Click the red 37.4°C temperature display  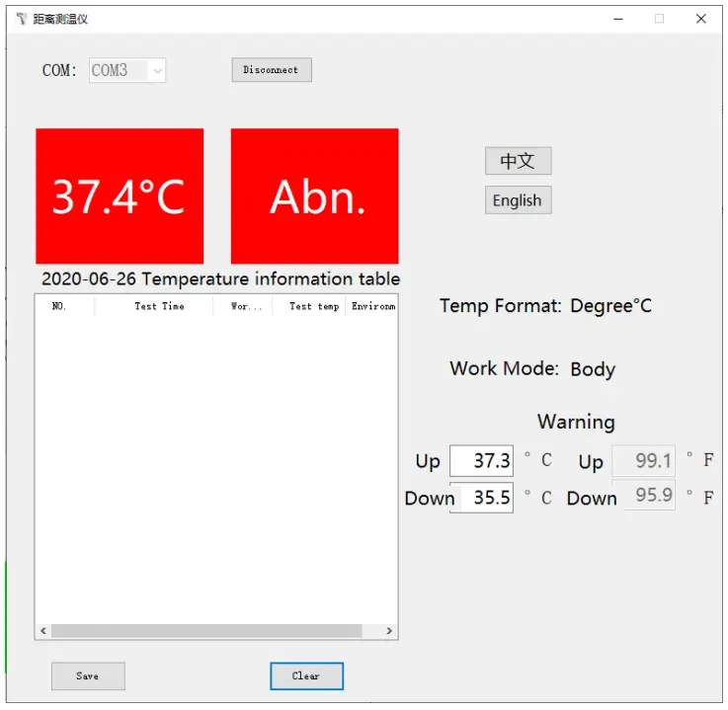point(120,197)
